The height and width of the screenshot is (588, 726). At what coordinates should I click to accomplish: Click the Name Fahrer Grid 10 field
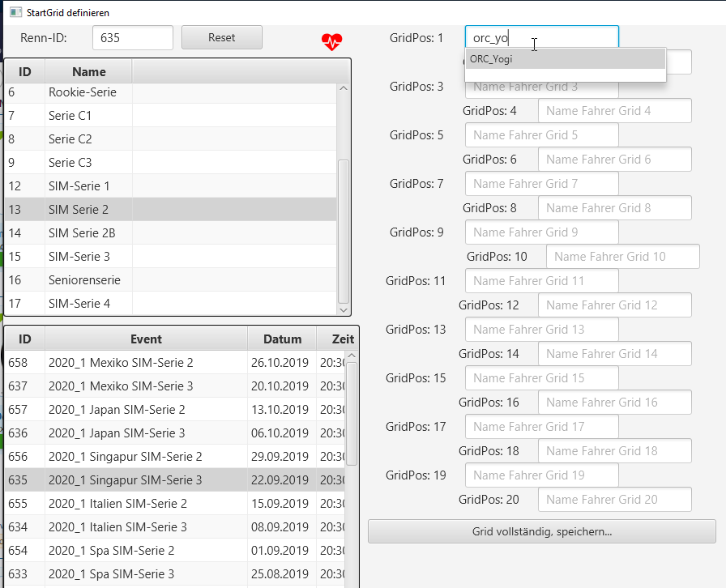tap(621, 257)
